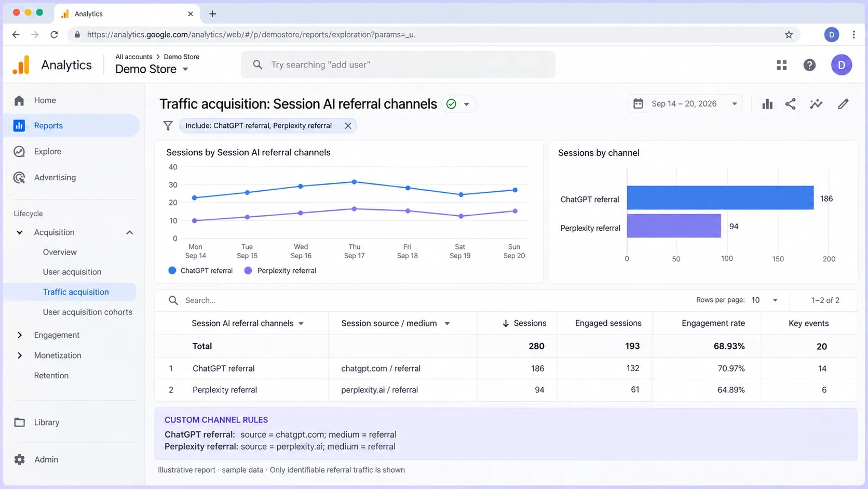The height and width of the screenshot is (489, 868).
Task: Open a new browser tab
Action: (212, 14)
